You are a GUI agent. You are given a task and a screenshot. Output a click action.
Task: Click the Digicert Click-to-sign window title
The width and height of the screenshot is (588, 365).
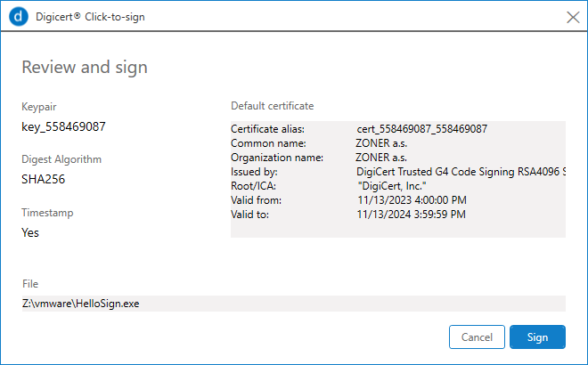90,17
